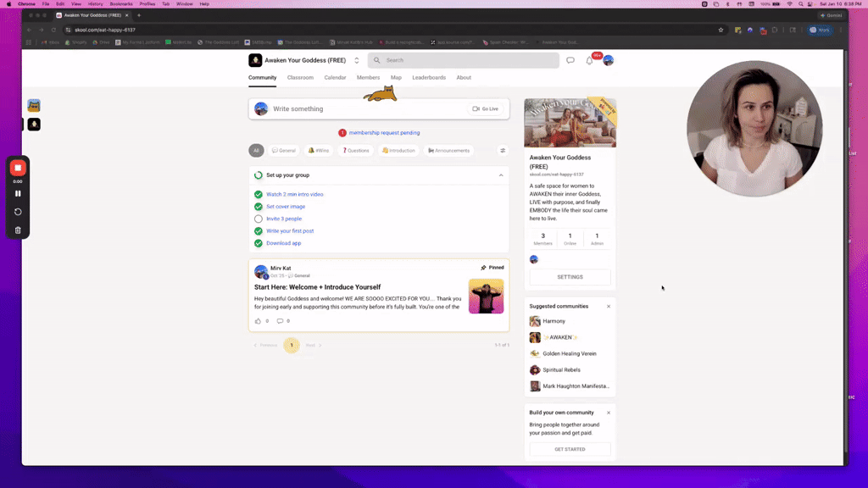Dismiss the Build your own community panel

609,413
